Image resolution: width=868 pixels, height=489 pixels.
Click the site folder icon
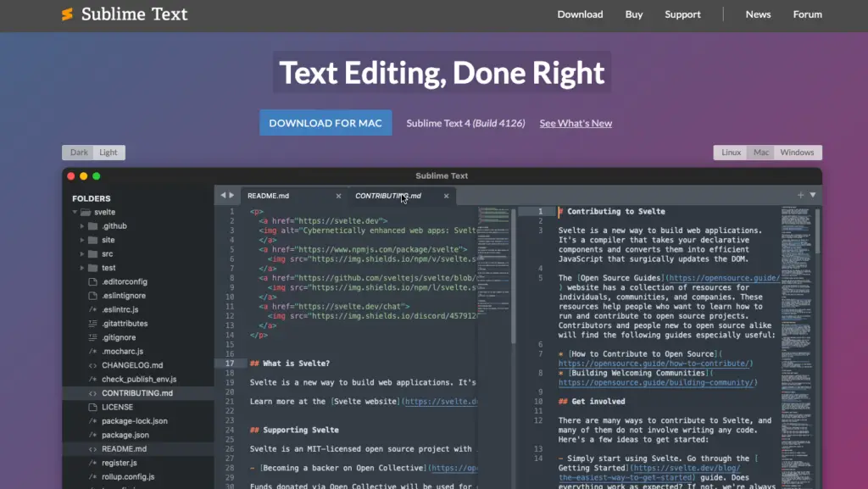click(x=93, y=240)
